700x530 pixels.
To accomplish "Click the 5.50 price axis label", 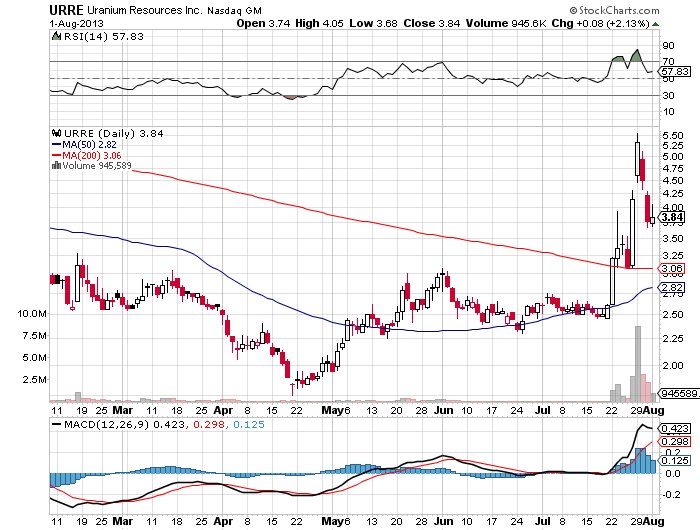I will [x=673, y=135].
